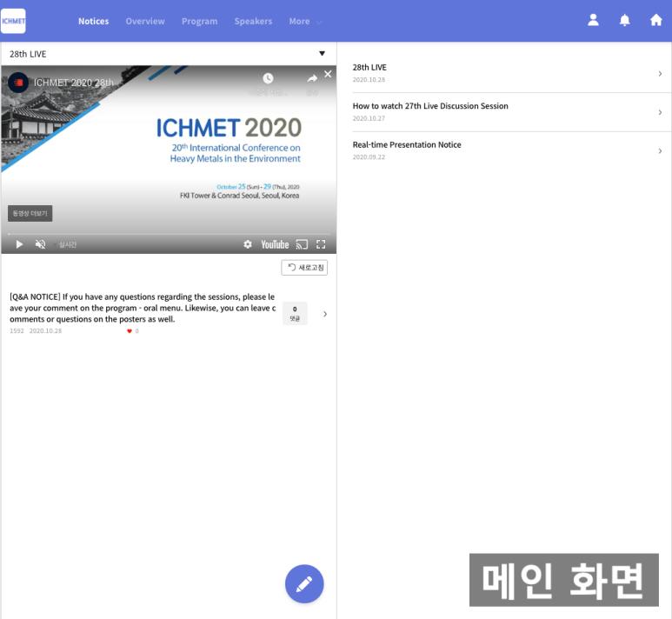Open the 0 댓글 comments counter

(295, 313)
